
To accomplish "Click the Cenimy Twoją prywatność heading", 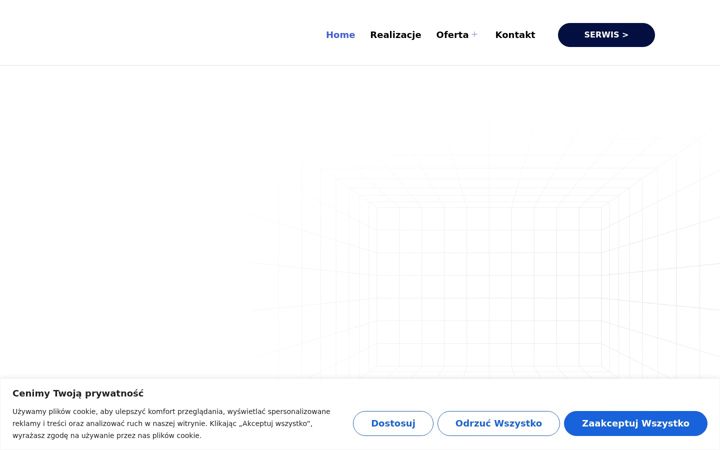I will 78,393.
